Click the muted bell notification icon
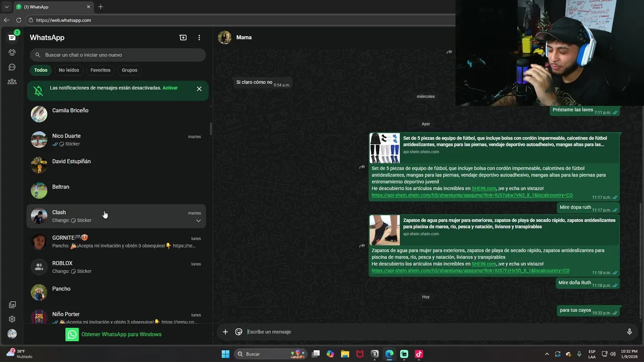 pos(38,90)
